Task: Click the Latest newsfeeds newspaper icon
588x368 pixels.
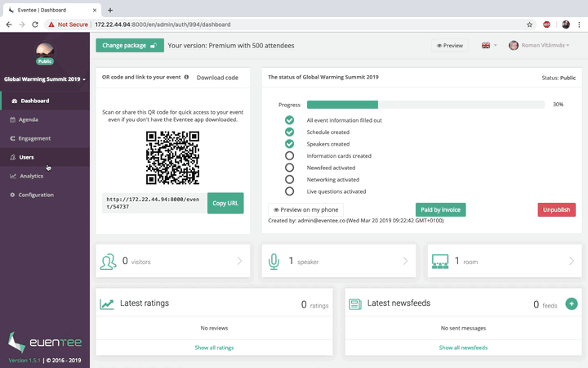Action: (x=355, y=303)
